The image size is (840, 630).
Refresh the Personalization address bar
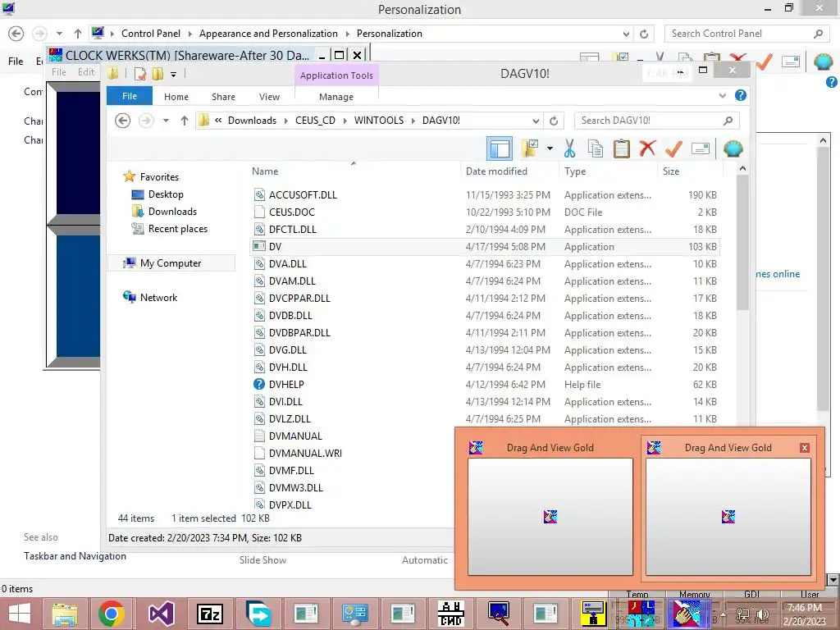click(x=644, y=34)
